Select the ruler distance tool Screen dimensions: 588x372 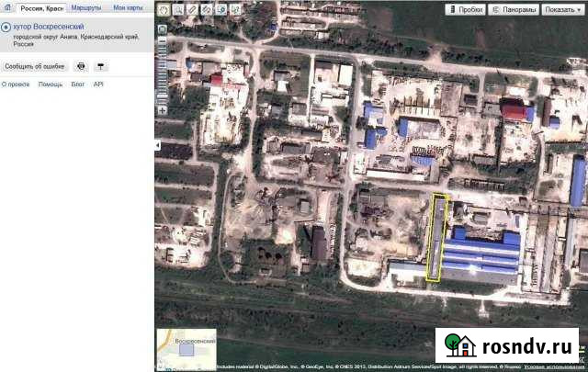[x=192, y=9]
